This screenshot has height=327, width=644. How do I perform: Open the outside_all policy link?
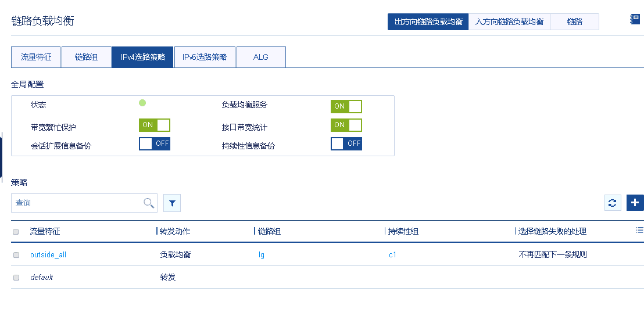point(48,254)
